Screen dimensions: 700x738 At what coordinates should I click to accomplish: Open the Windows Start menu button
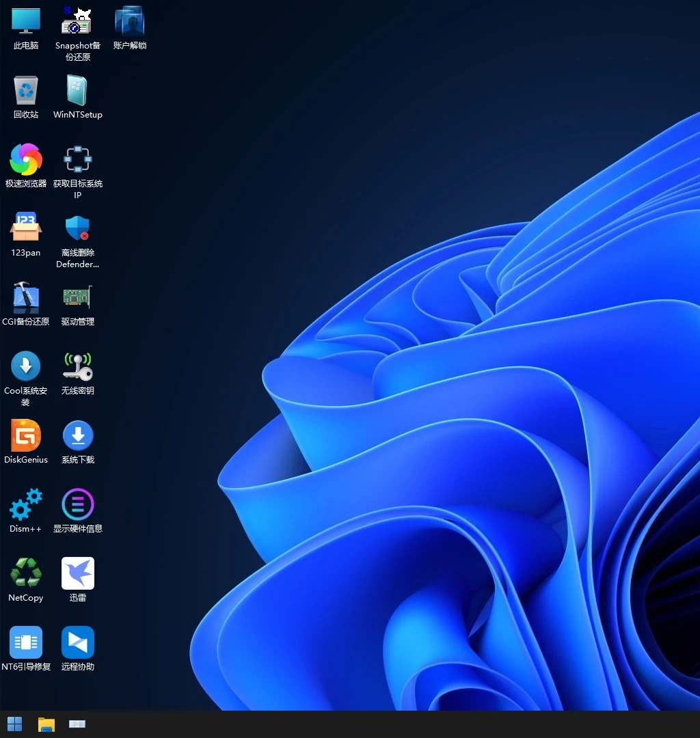pos(14,724)
